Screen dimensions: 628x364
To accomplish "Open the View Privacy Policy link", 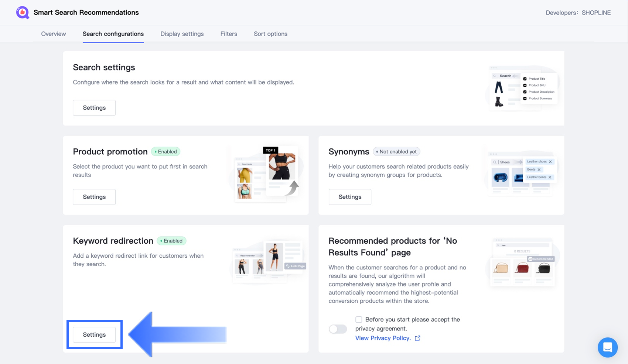I will [x=383, y=338].
